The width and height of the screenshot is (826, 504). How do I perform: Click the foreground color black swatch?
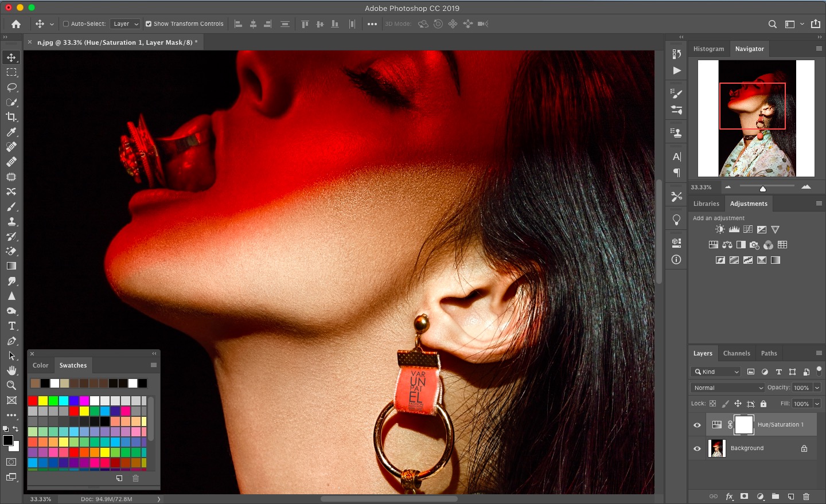[x=8, y=440]
